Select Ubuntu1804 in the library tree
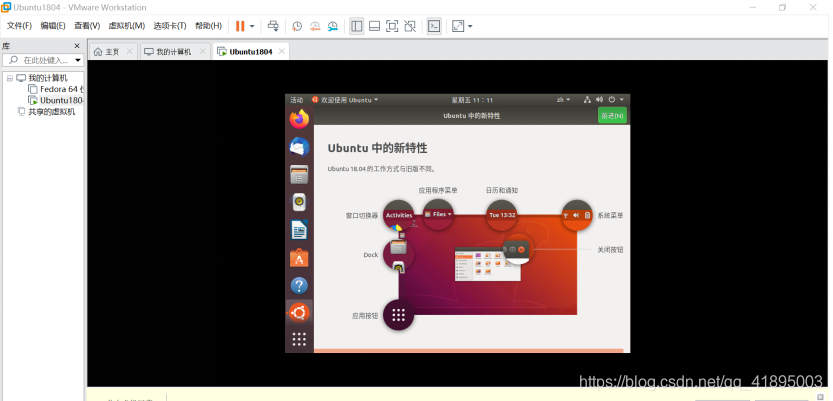Image resolution: width=833 pixels, height=401 pixels. (56, 100)
